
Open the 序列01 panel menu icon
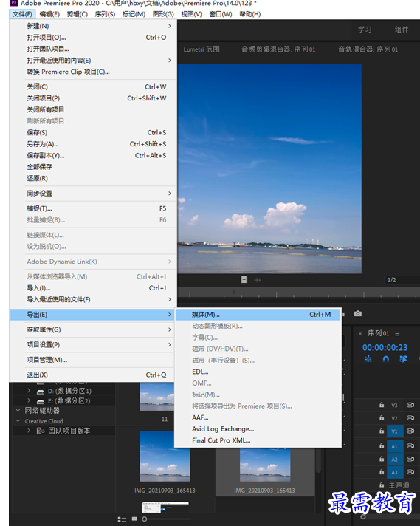tap(397, 333)
